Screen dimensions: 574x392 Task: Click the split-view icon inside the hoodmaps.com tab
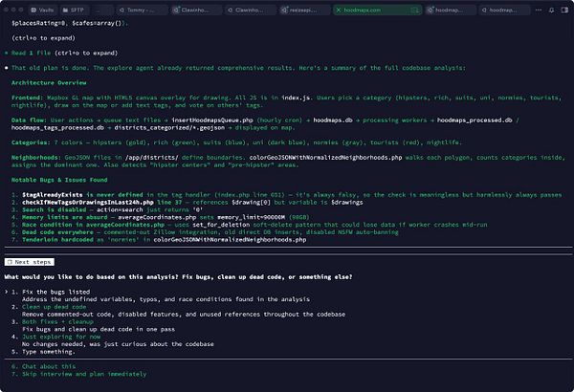click(414, 11)
